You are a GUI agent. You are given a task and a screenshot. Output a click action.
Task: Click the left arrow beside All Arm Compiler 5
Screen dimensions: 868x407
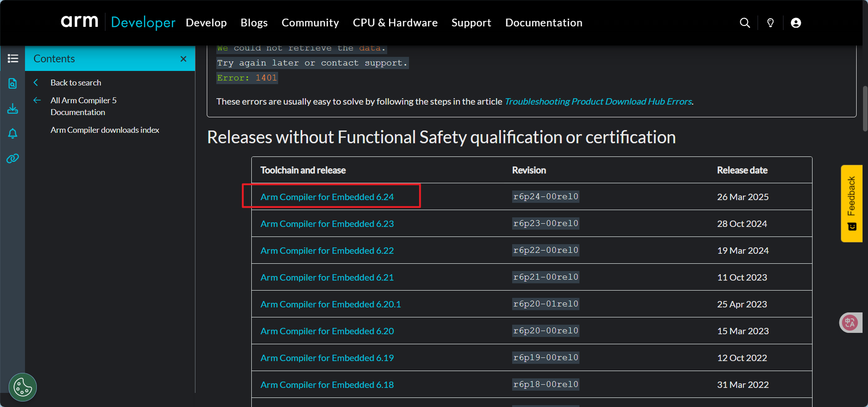coord(37,100)
